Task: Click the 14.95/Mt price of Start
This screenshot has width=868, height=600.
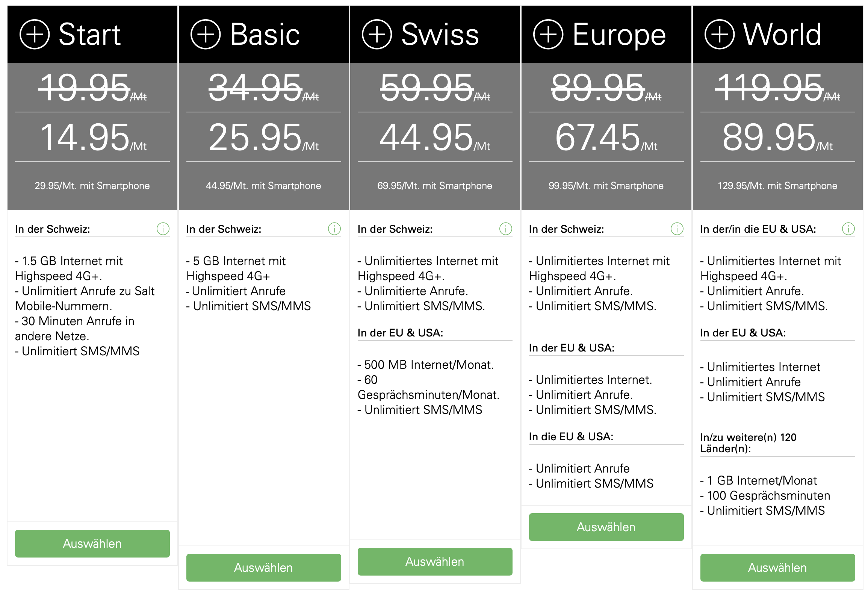Action: tap(93, 138)
